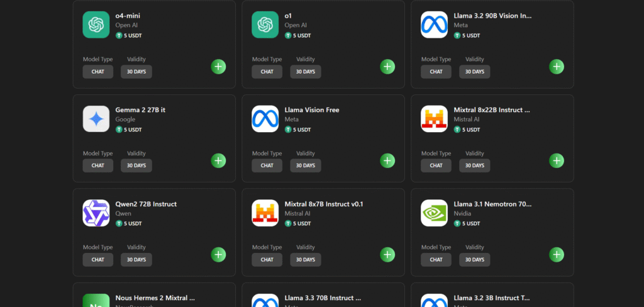Viewport: 644px width, 307px height.
Task: Click 30 DAYS tag on Llama 3.2 90B Vision
Action: tap(475, 72)
